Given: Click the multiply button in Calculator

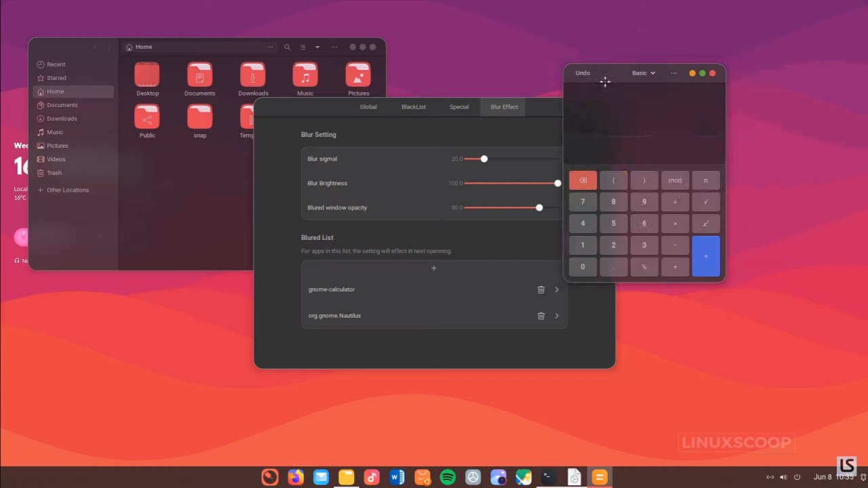Looking at the screenshot, I should [675, 224].
